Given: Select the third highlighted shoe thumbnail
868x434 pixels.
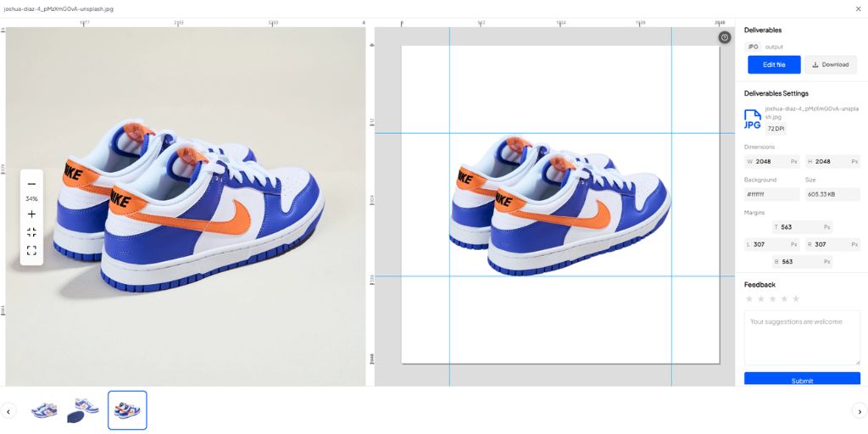Looking at the screenshot, I should tap(127, 410).
